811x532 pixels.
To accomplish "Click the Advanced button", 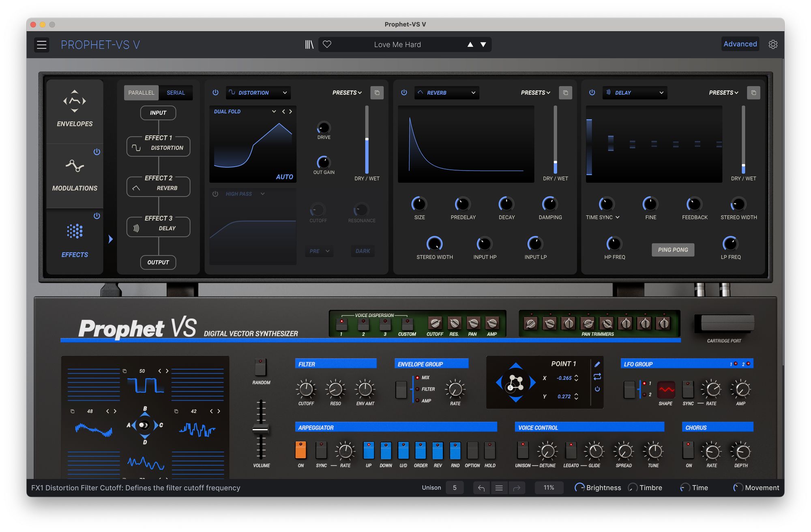I will click(740, 44).
